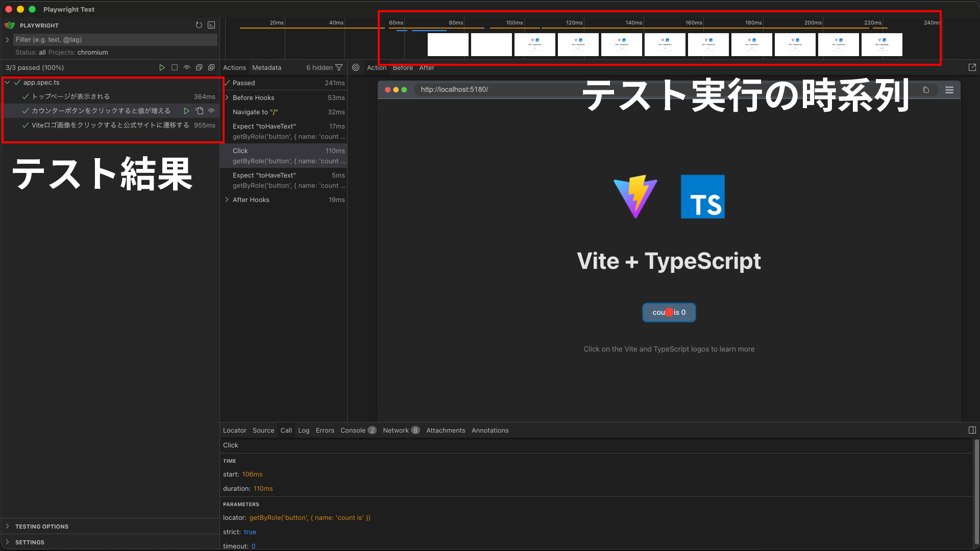Expand the TESTING OPTIONS section

click(x=8, y=526)
